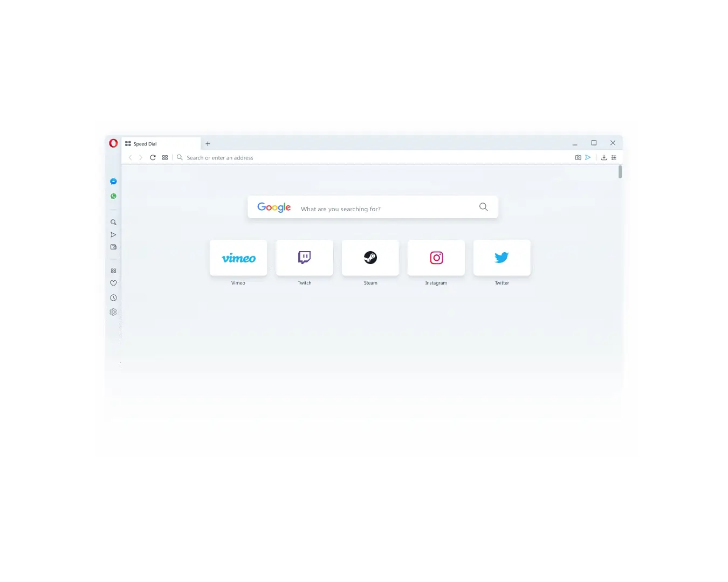Click the Google search box

click(x=373, y=207)
